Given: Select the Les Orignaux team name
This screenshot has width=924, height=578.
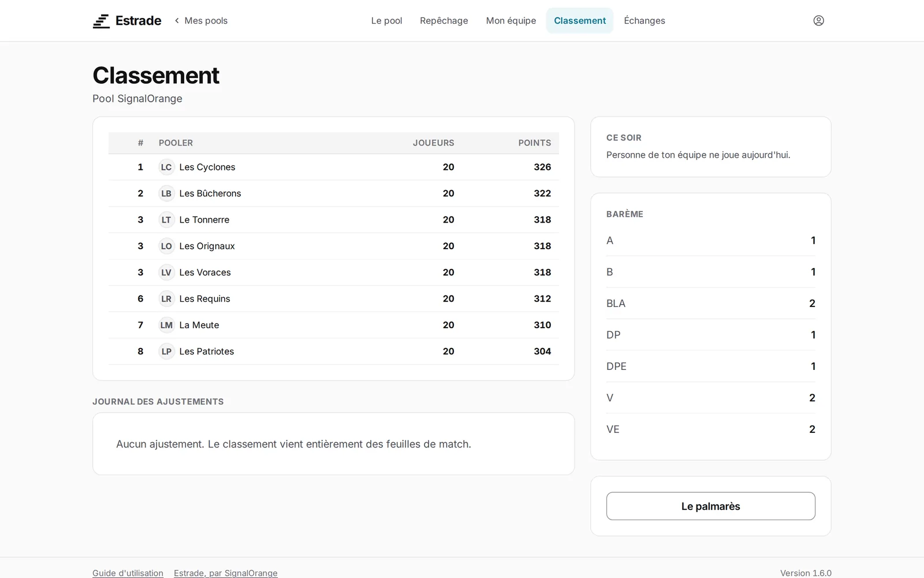Looking at the screenshot, I should tap(207, 246).
